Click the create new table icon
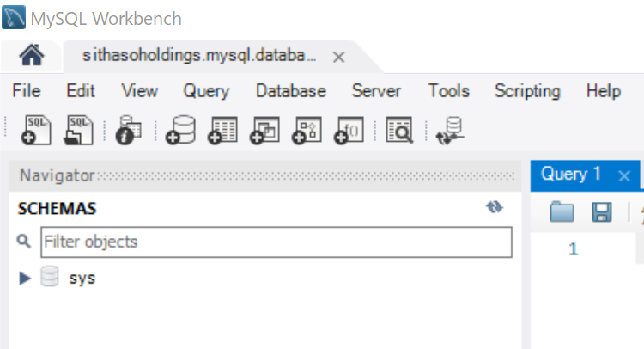This screenshot has width=644, height=349. click(x=223, y=130)
